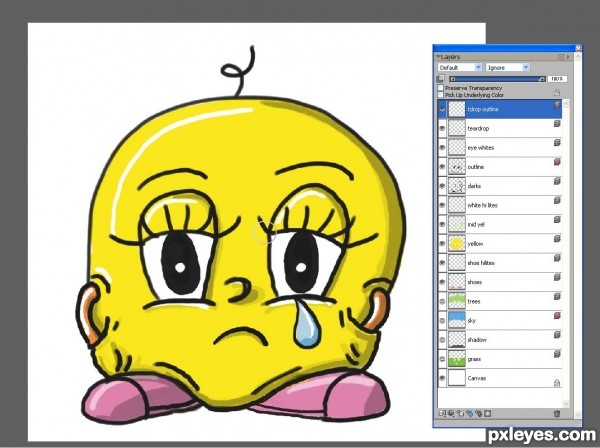Select the 'Canvas' layer name

pos(477,378)
